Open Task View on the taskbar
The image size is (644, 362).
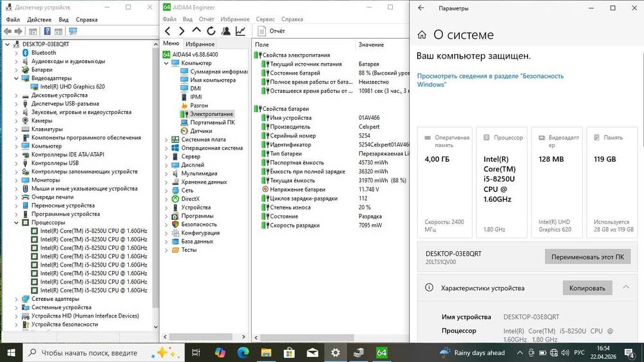pyautogui.click(x=196, y=352)
